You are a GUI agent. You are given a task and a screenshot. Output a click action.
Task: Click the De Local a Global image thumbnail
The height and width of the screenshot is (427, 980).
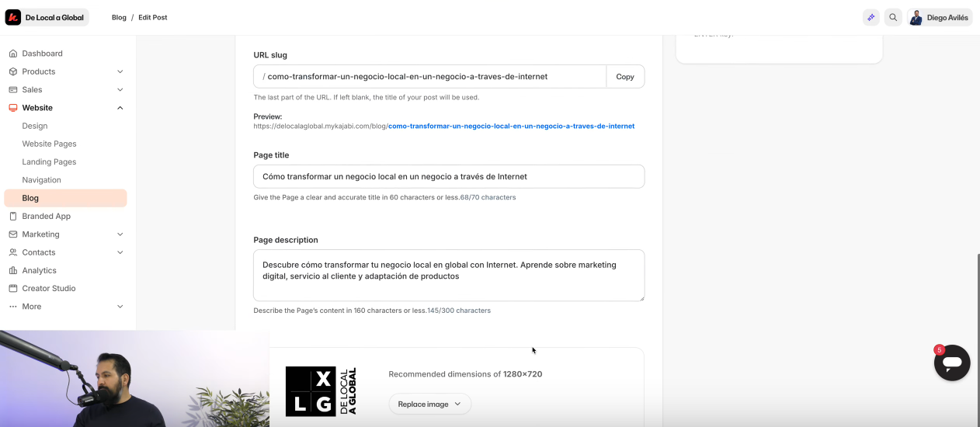click(321, 391)
